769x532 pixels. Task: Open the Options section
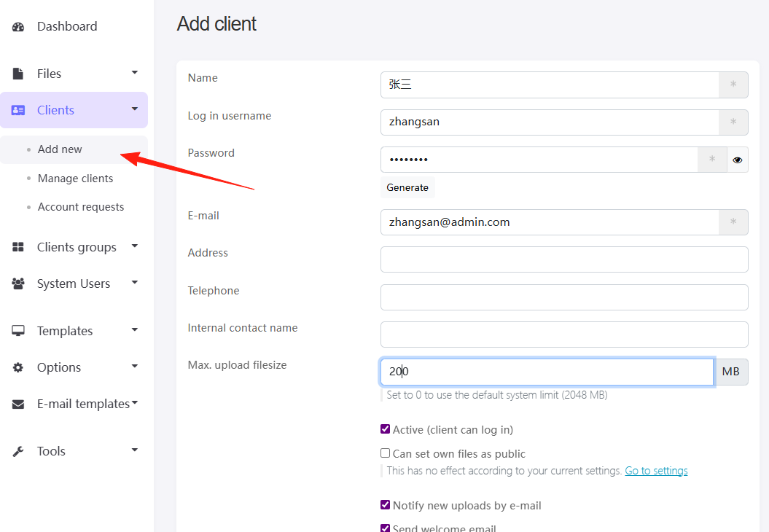tap(59, 367)
